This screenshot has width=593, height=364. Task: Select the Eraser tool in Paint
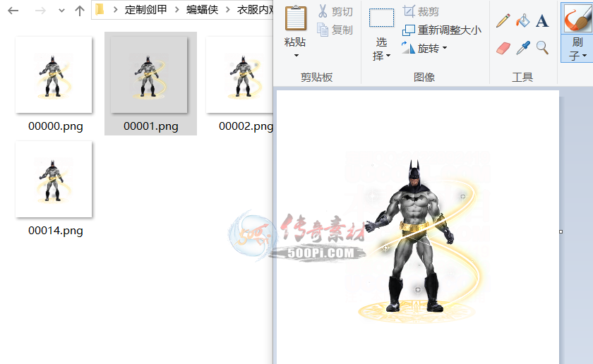pyautogui.click(x=503, y=48)
